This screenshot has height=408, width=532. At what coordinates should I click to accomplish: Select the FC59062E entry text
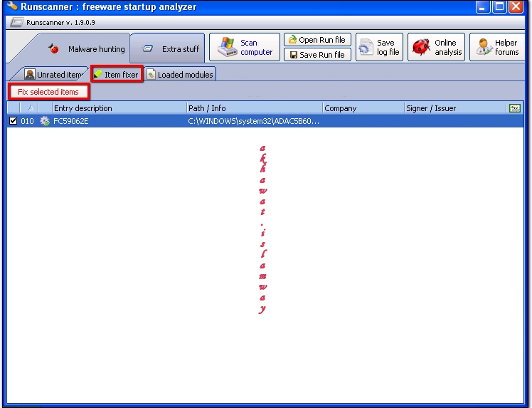[71, 121]
